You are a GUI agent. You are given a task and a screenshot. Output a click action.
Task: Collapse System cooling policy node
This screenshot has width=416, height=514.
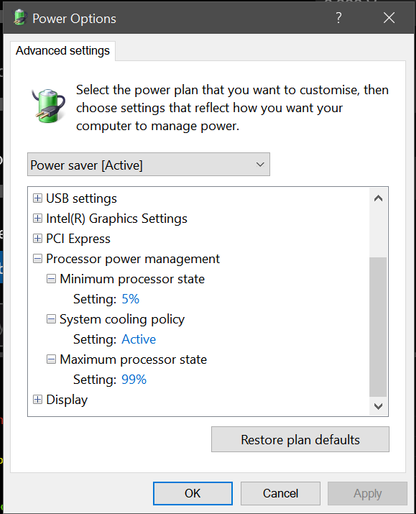click(51, 319)
